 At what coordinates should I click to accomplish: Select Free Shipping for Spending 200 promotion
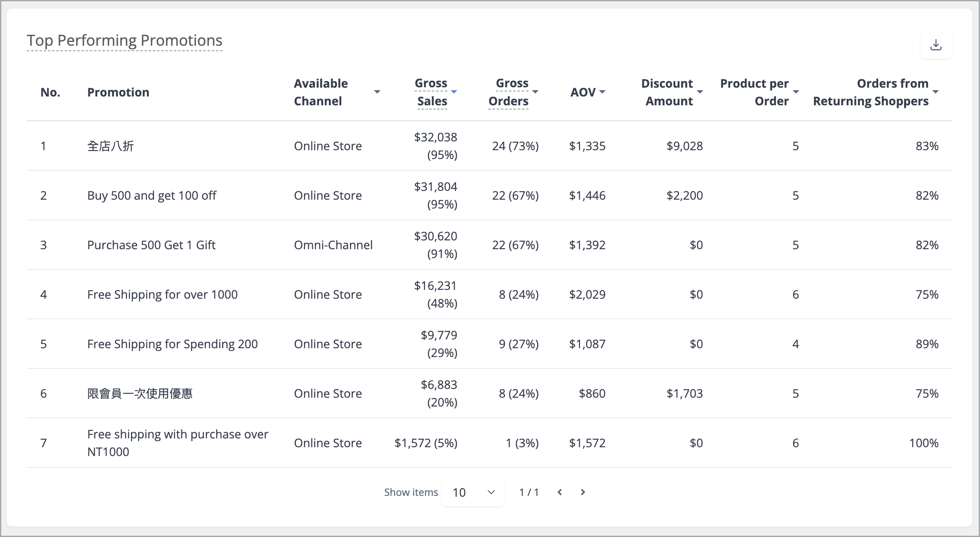tap(172, 344)
